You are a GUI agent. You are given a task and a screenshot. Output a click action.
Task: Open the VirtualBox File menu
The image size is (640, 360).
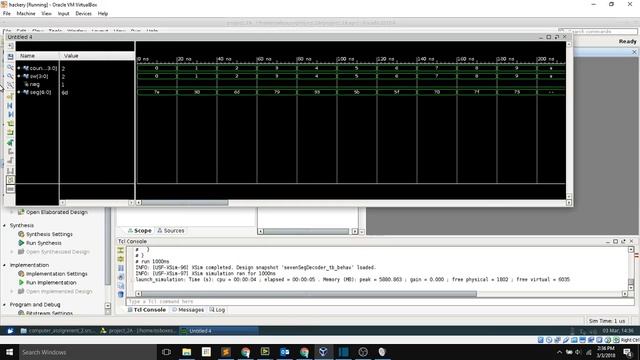7,13
